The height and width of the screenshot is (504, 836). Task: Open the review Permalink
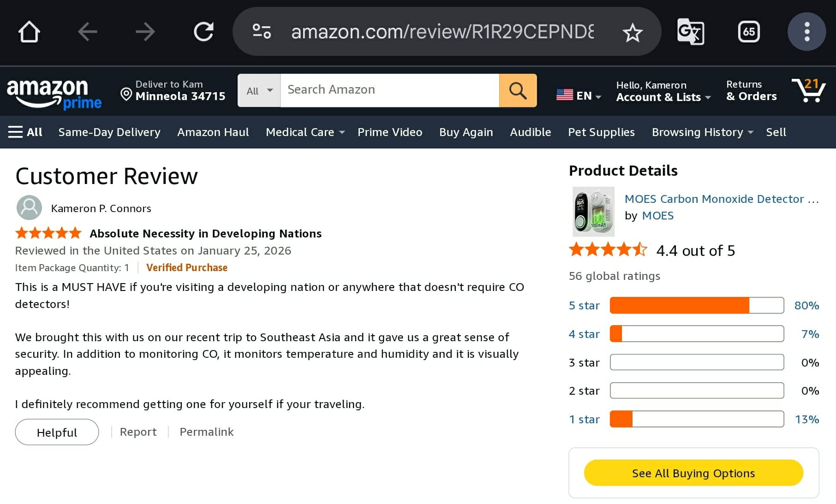tap(207, 432)
